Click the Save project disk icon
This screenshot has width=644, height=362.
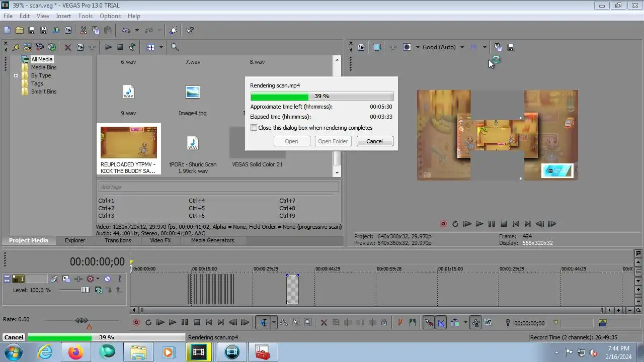point(31,30)
